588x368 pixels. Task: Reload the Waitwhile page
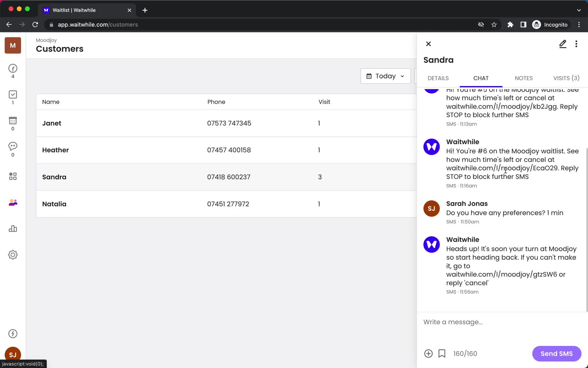[x=35, y=25]
